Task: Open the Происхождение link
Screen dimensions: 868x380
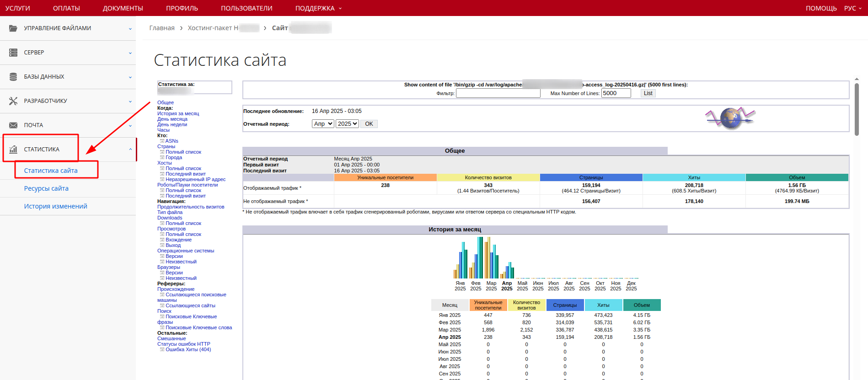Action: coord(176,289)
